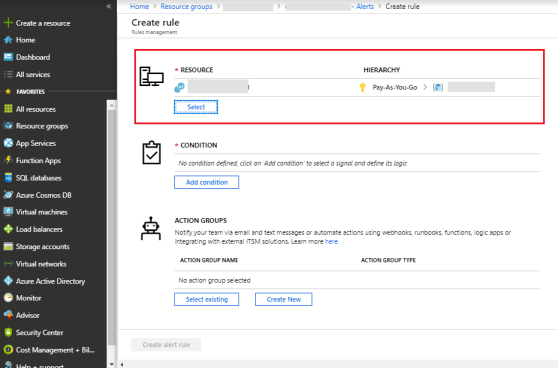Click the All resources grid icon
The width and height of the screenshot is (558, 368).
(x=8, y=109)
